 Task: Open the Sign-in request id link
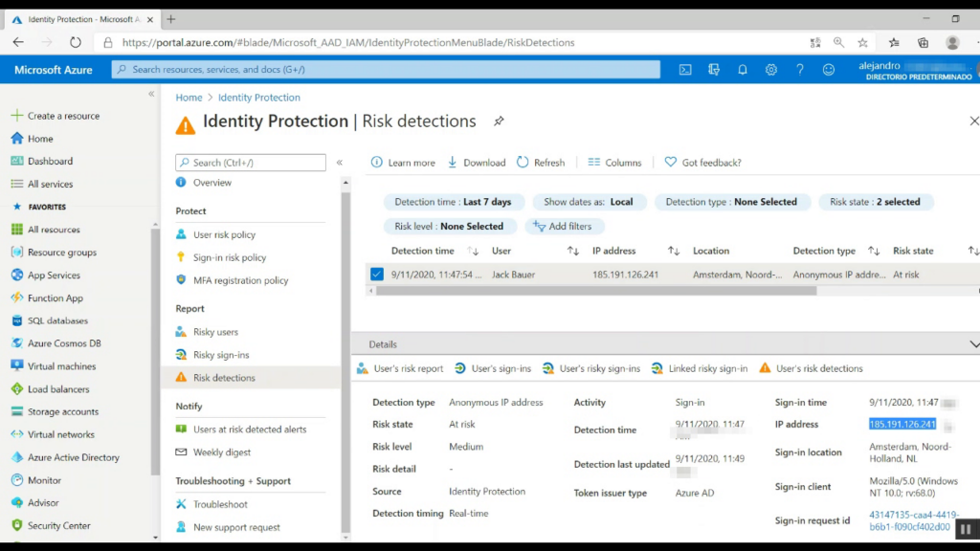click(913, 521)
